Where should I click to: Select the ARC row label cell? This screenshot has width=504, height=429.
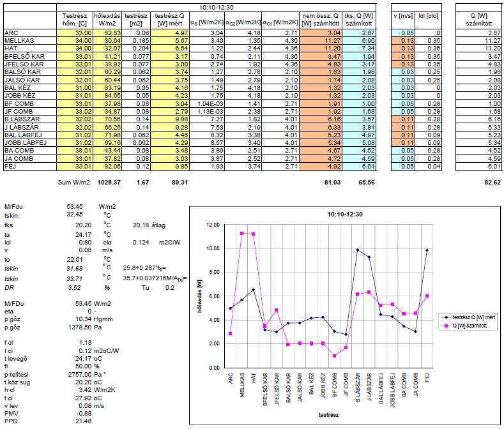pyautogui.click(x=30, y=33)
